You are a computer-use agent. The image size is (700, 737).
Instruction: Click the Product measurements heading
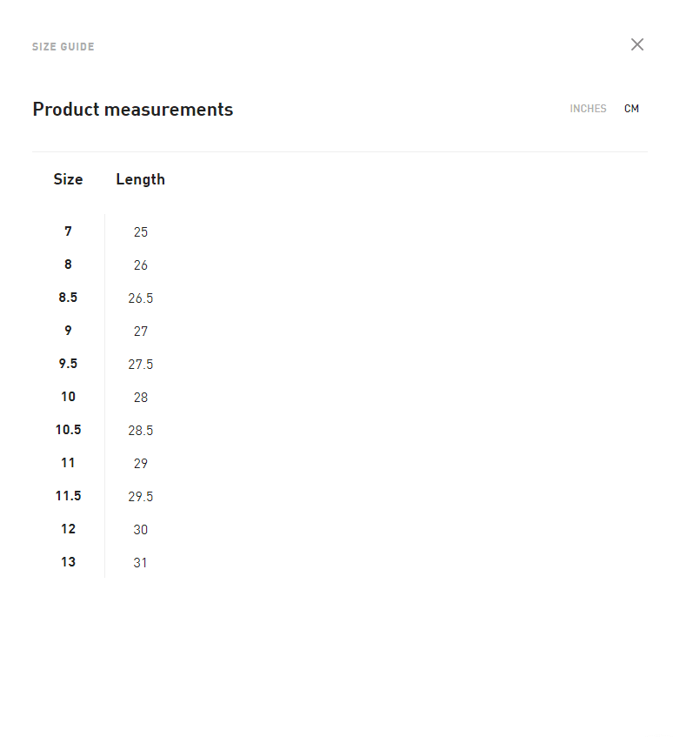click(132, 109)
